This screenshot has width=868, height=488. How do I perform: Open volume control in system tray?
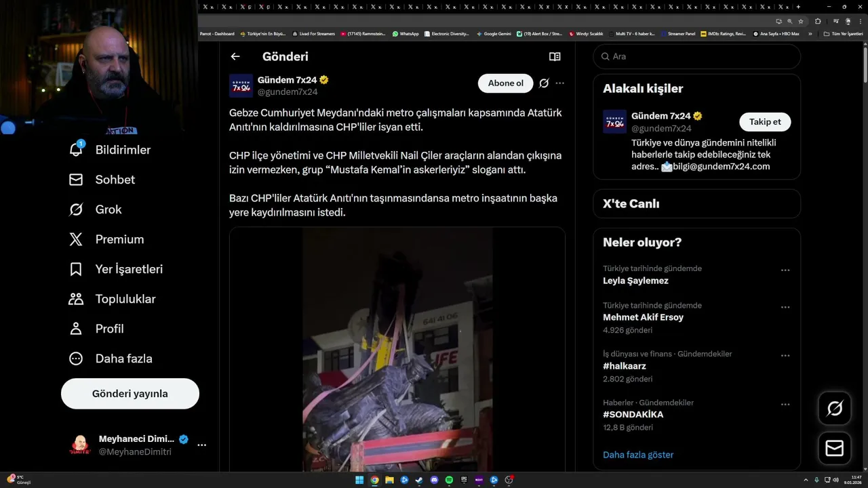click(x=835, y=480)
